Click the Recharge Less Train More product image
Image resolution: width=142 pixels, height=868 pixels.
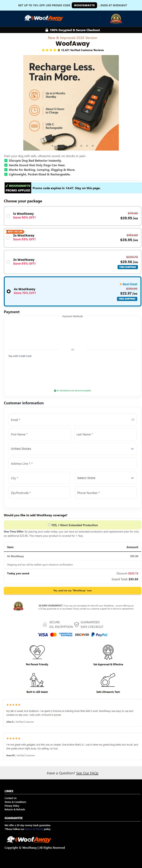71,102
